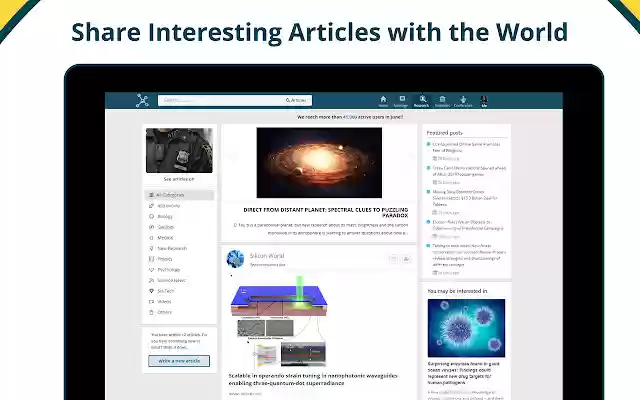The image size is (640, 400).
Task: Open the Direct From Distant Planet headline
Action: tap(326, 212)
